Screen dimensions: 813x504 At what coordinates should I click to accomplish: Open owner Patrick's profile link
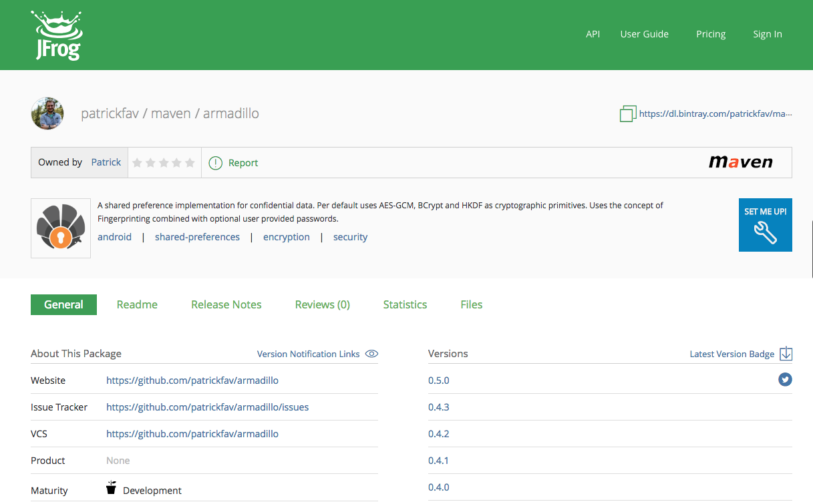[106, 162]
